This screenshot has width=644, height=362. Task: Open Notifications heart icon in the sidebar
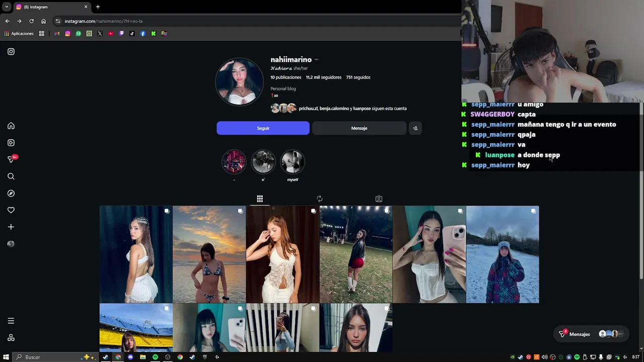click(11, 210)
